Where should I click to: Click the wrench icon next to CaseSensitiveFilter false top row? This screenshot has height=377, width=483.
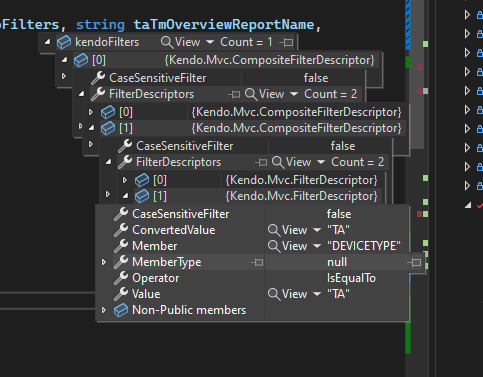point(98,78)
